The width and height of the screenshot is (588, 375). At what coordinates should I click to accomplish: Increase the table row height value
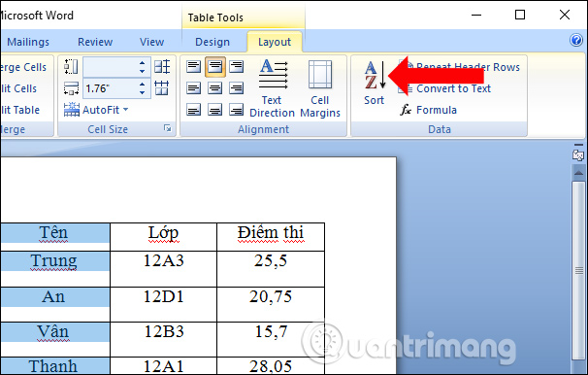(x=142, y=63)
